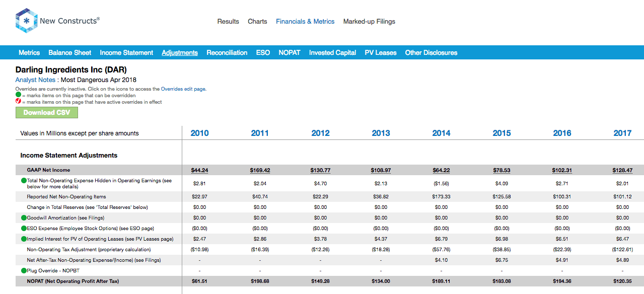Screen dimensions: 644x294
Task: Click hidden non-operating expense value ($1.56)
Action: 441,183
